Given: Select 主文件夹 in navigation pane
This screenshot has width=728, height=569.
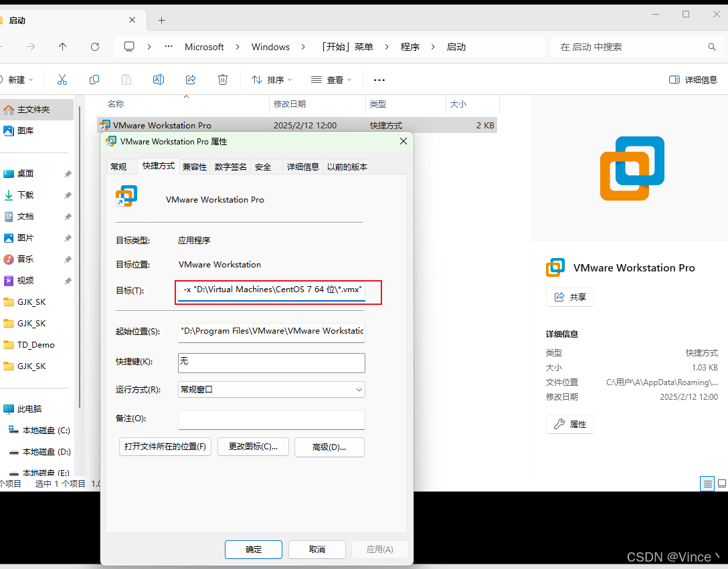Looking at the screenshot, I should point(36,110).
